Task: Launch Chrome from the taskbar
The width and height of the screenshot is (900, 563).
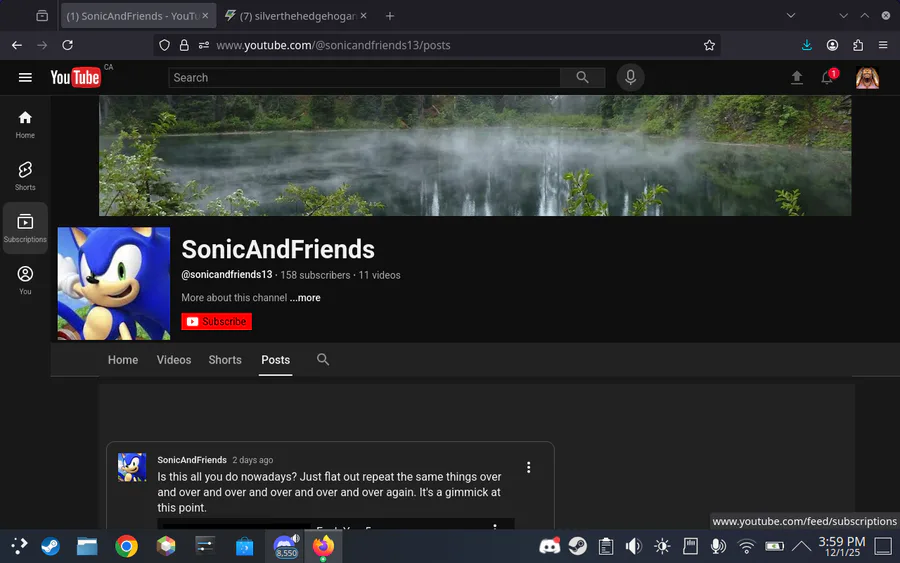Action: (x=126, y=546)
